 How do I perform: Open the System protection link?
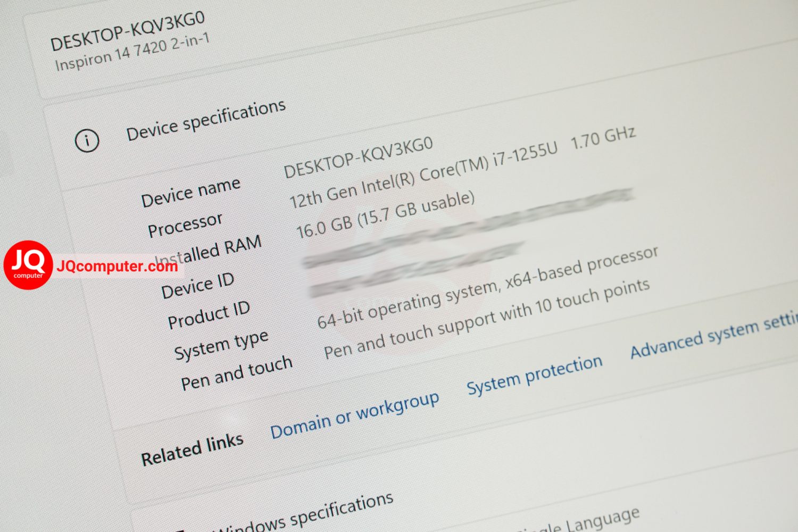coord(535,375)
